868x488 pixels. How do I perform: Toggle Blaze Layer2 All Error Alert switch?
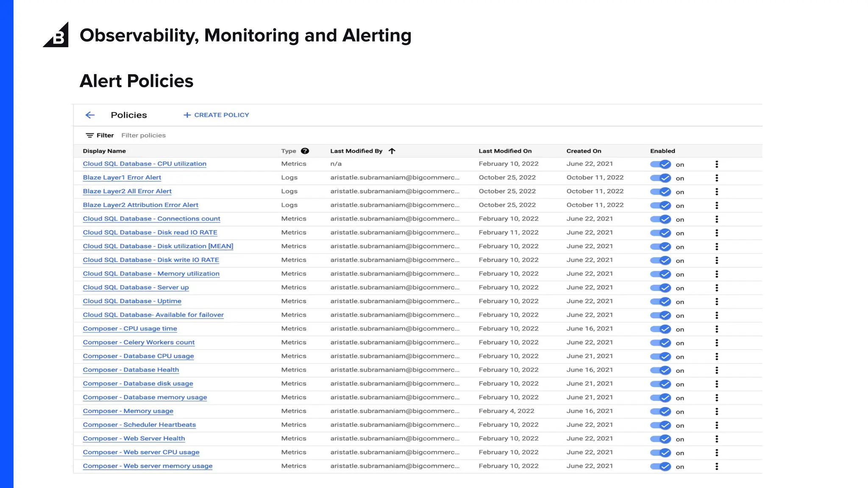tap(660, 191)
